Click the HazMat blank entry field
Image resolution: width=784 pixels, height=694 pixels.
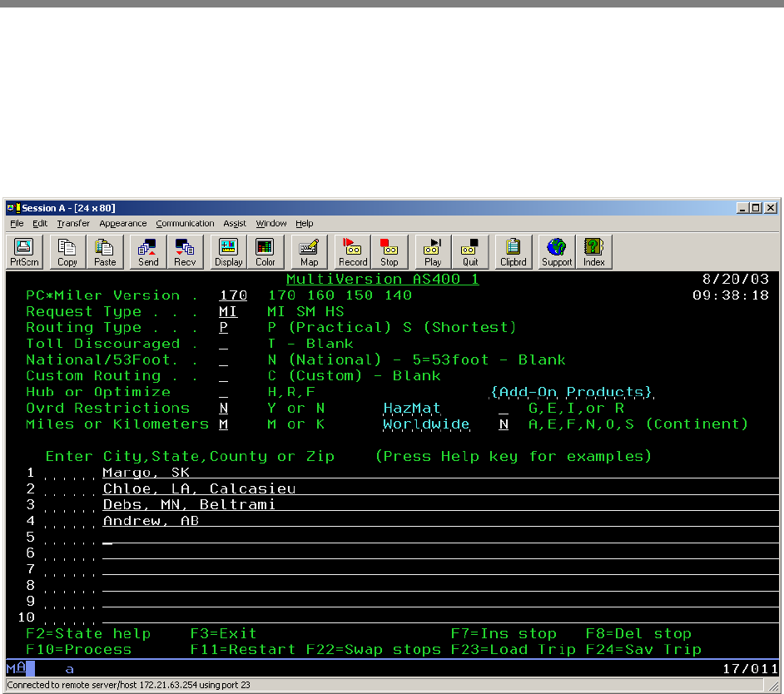tap(504, 408)
